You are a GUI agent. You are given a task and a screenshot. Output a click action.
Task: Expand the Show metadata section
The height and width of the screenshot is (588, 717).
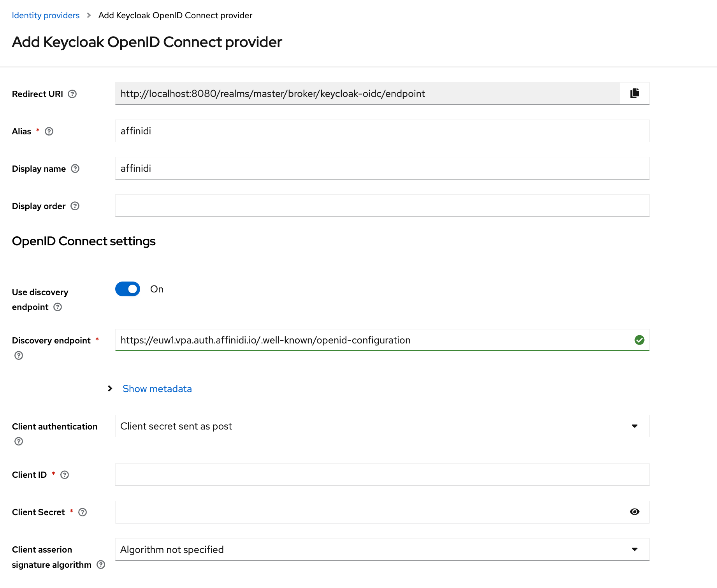pyautogui.click(x=110, y=388)
